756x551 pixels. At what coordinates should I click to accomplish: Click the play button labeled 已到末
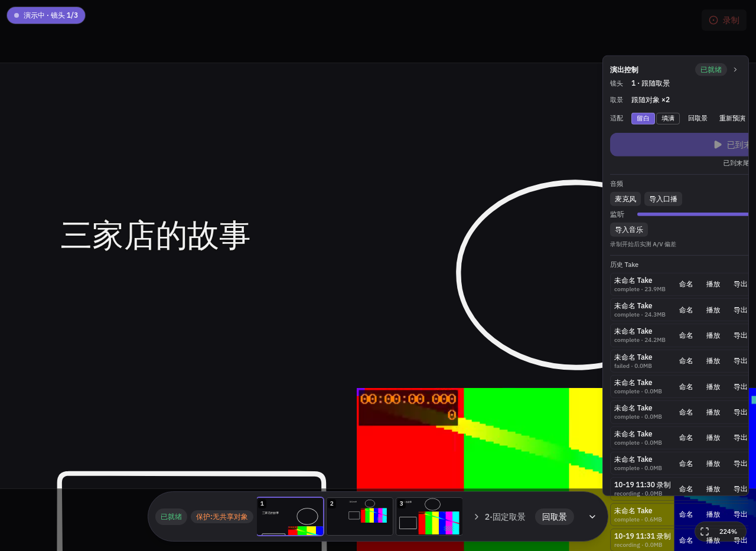(x=679, y=145)
